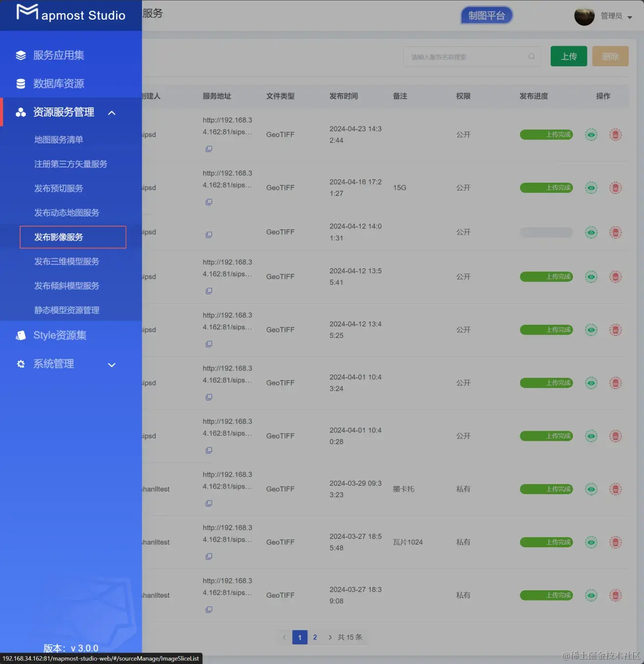
Task: Click empty progress bar in 2024-04-12 14:0 row
Action: pyautogui.click(x=546, y=232)
